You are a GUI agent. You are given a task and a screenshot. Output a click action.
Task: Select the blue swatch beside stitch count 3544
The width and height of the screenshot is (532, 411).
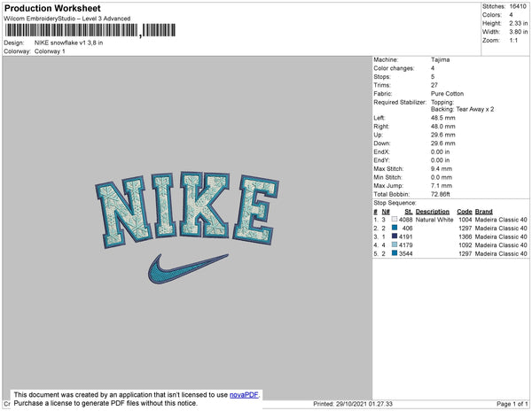[x=395, y=253]
